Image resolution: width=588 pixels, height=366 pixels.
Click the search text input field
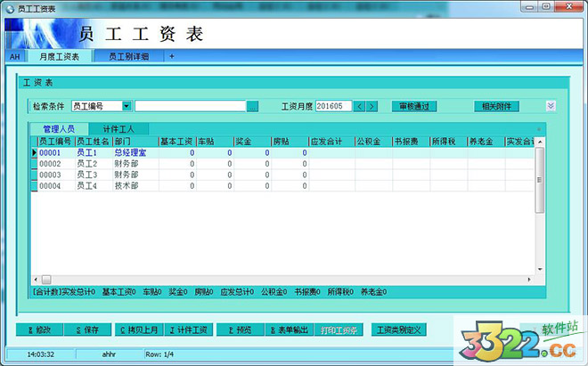pos(190,106)
